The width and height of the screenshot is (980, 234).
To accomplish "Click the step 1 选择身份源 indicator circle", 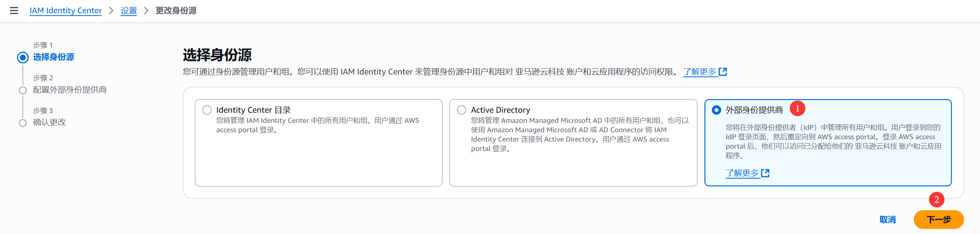I will (23, 58).
